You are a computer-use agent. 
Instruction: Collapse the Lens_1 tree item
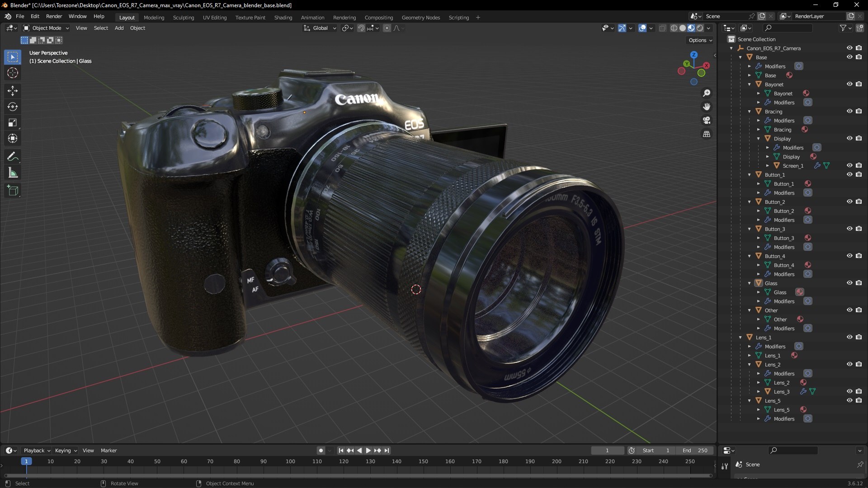(x=741, y=338)
